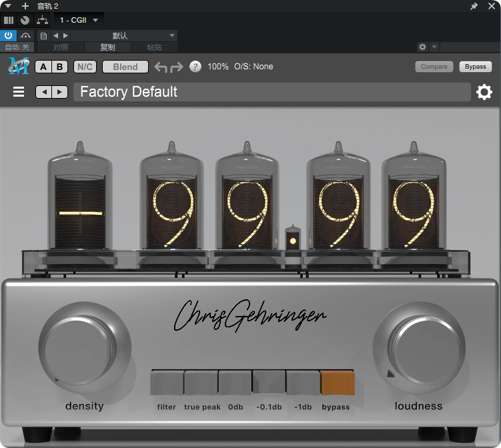Expand the 默认 preset dropdown
The image size is (501, 448).
[124, 35]
